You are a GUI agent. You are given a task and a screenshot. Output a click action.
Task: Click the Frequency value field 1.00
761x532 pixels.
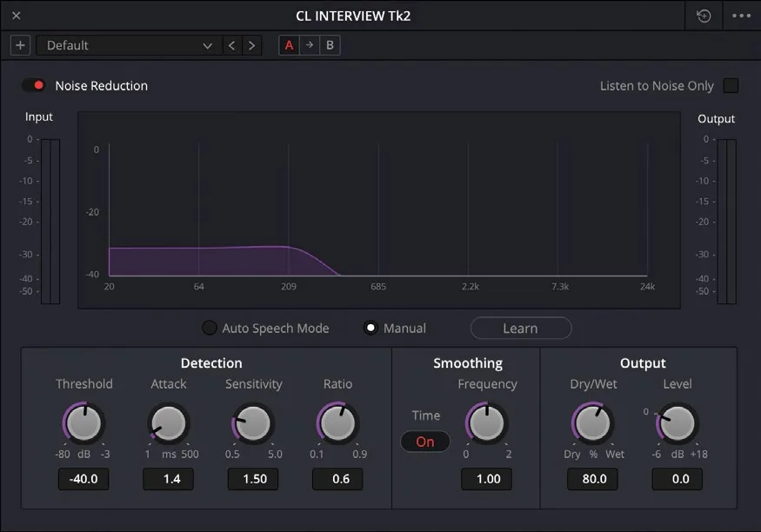(x=487, y=479)
